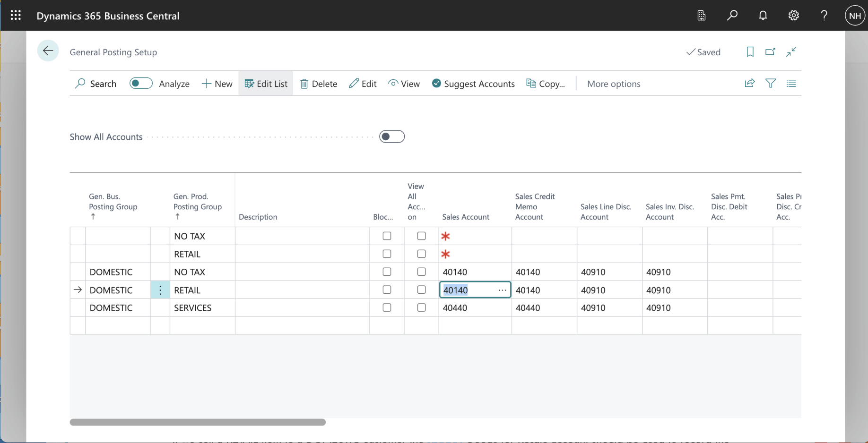
Task: Toggle the filter pane funnel icon
Action: (770, 84)
